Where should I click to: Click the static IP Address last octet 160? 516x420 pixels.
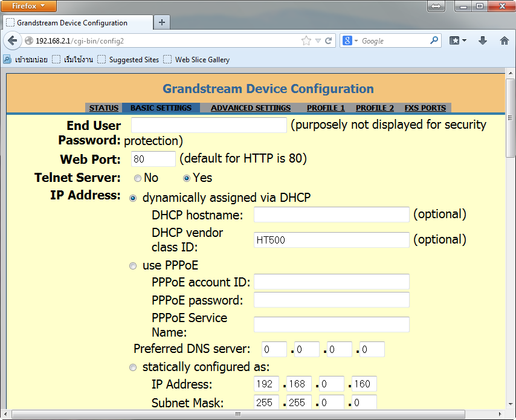[x=364, y=384]
